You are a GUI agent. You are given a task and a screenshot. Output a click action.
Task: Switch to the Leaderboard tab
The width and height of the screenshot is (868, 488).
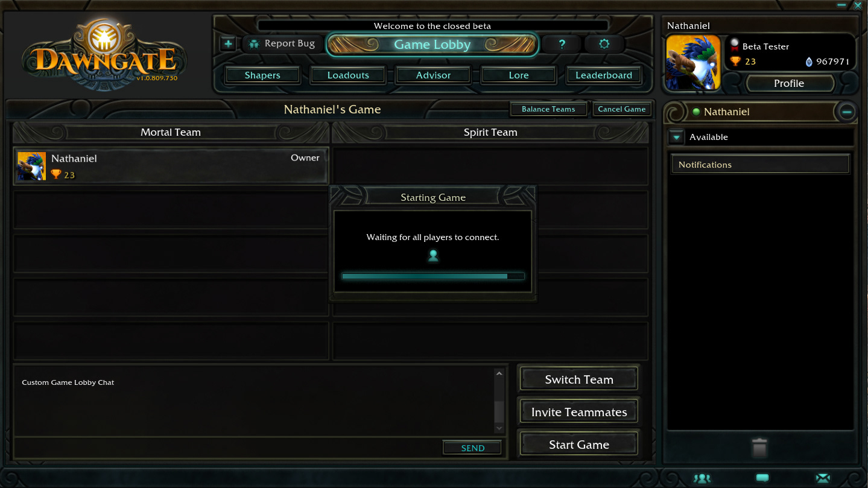click(x=604, y=75)
